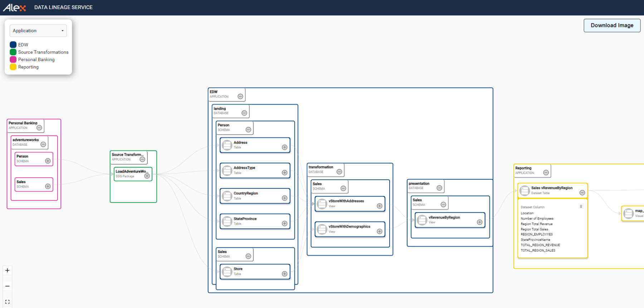
Task: Select the Region Total Sales column
Action: point(535,229)
